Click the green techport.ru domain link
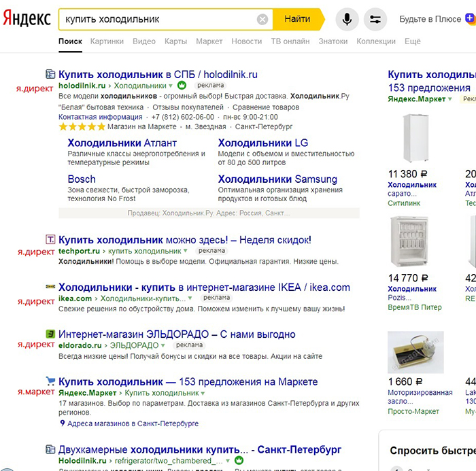The image size is (476, 471). click(79, 251)
